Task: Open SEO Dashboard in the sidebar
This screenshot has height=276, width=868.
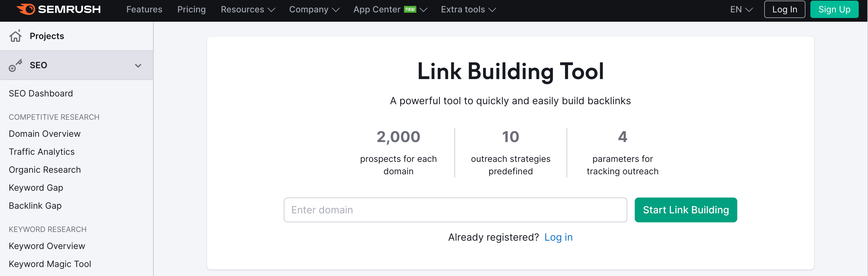Action: 41,93
